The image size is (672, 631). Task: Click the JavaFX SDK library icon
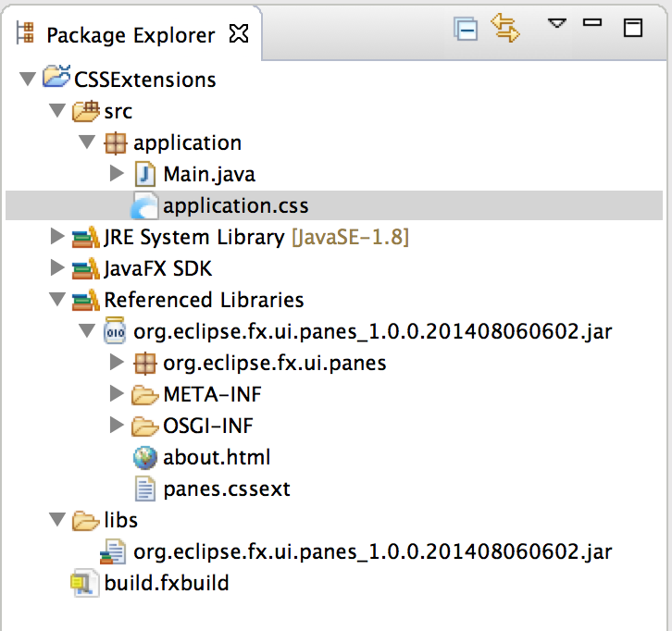tap(86, 268)
